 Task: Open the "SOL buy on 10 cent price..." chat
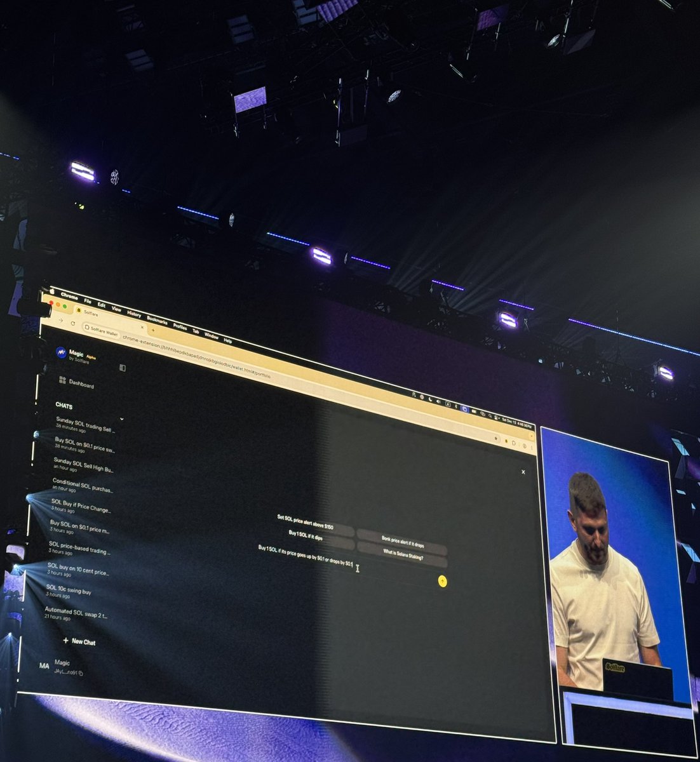click(x=77, y=569)
